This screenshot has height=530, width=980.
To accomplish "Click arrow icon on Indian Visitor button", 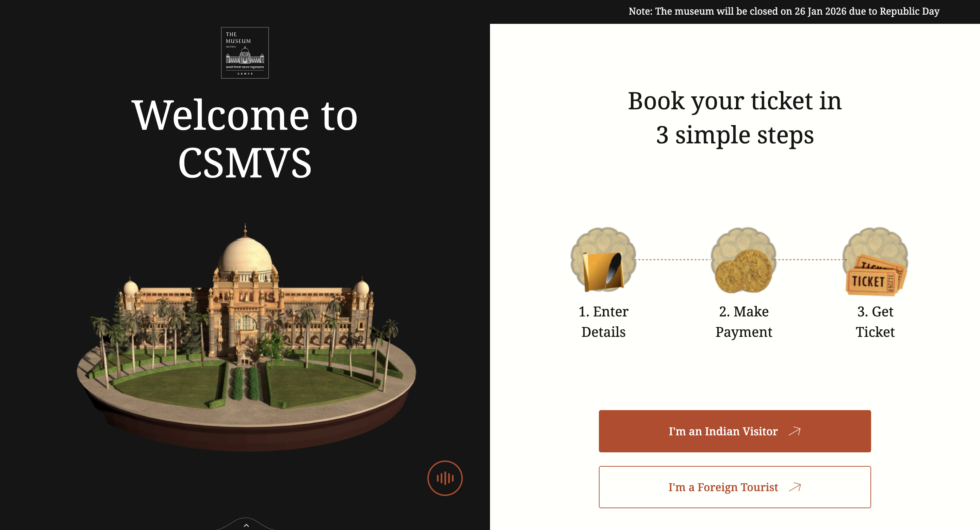I will tap(795, 431).
